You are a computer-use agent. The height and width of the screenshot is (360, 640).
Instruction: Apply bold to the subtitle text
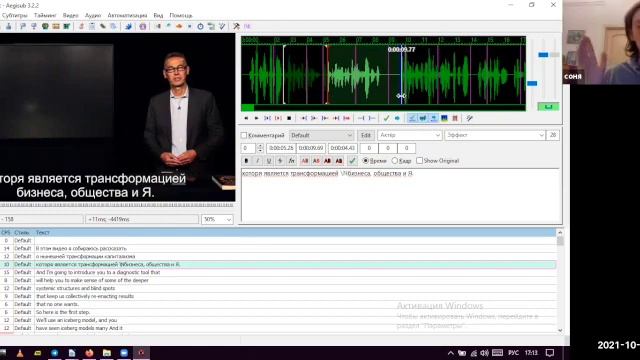[x=246, y=161]
